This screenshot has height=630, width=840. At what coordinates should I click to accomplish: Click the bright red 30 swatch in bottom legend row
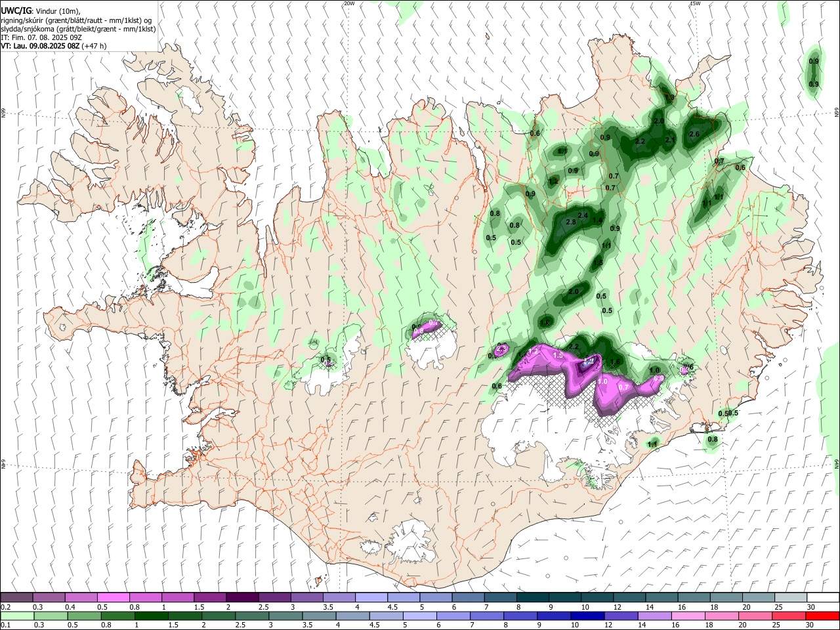822,616
